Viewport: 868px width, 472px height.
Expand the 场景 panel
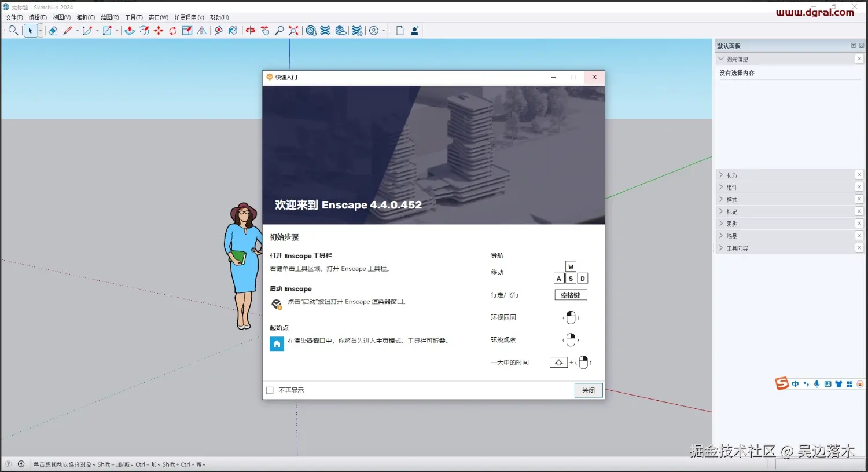click(721, 236)
